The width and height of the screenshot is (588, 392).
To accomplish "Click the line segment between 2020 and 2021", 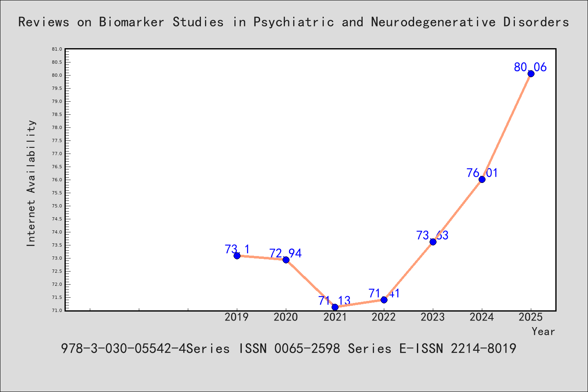I will [310, 283].
